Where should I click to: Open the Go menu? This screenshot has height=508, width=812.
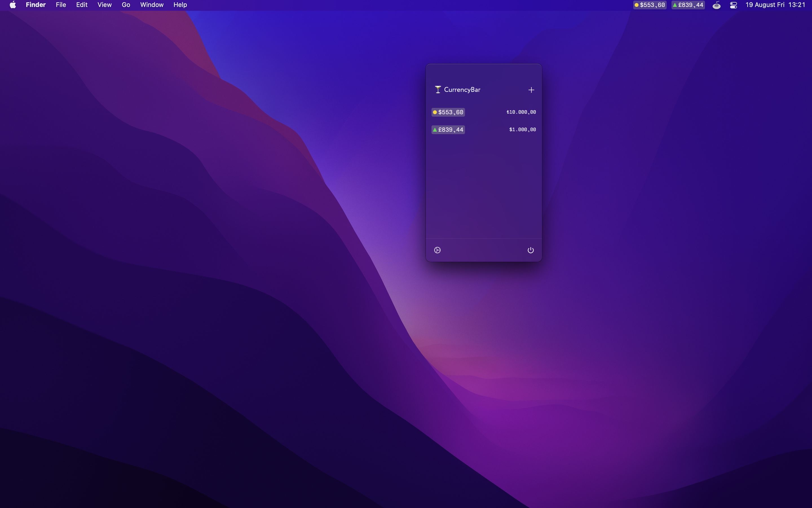(126, 5)
